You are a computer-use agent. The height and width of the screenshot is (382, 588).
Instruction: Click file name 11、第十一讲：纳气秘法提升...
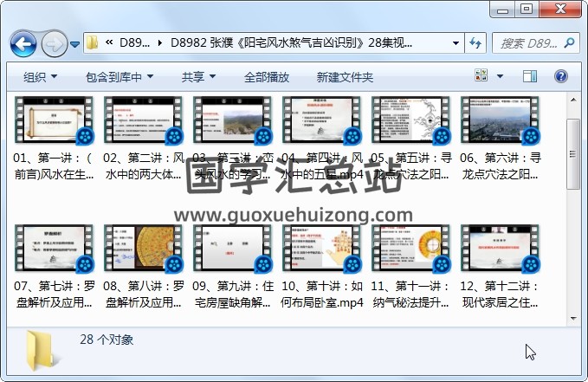click(x=411, y=295)
